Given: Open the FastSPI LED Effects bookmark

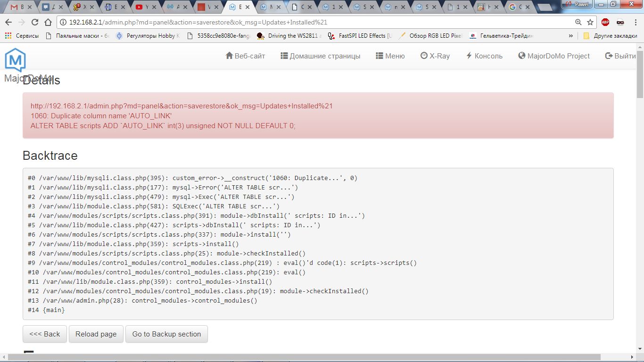Looking at the screenshot, I should point(360,35).
